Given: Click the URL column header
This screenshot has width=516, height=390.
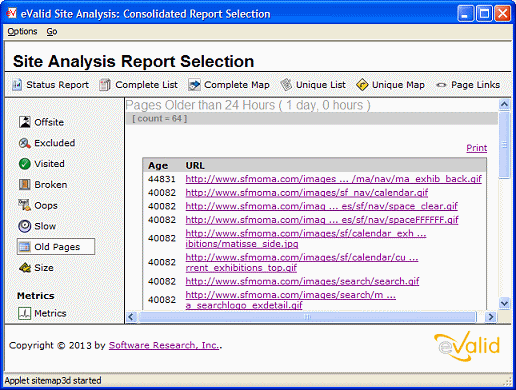Looking at the screenshot, I should click(195, 165).
